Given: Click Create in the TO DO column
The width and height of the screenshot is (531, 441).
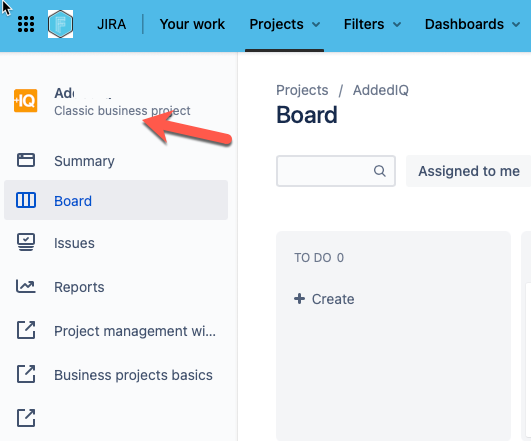Looking at the screenshot, I should click(x=324, y=299).
